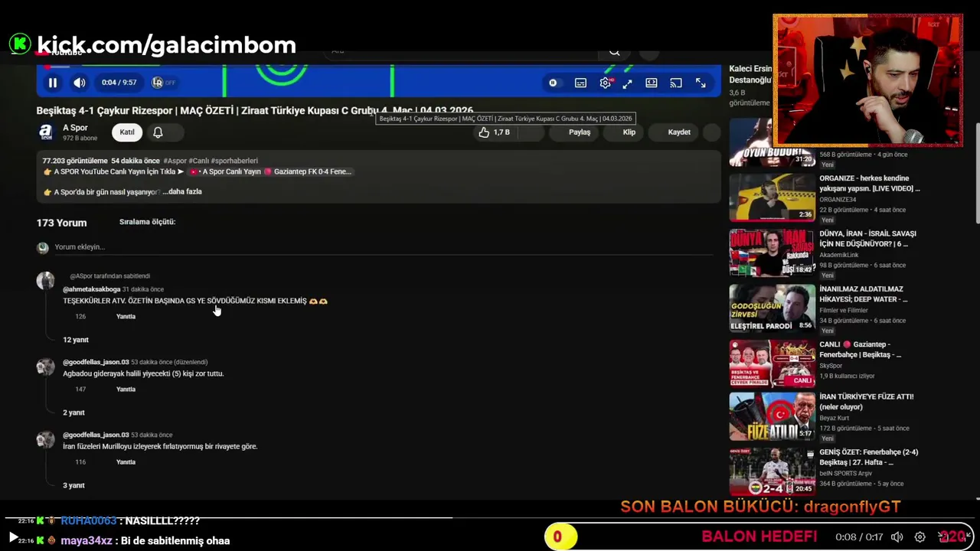Reply to ahmetaksakboga's pinned comment via Yanıtla
Screen dimensions: 980x551
tap(126, 317)
